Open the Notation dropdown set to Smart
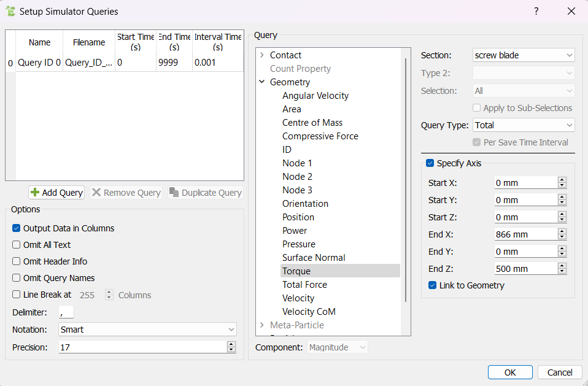The height and width of the screenshot is (386, 588). (147, 330)
